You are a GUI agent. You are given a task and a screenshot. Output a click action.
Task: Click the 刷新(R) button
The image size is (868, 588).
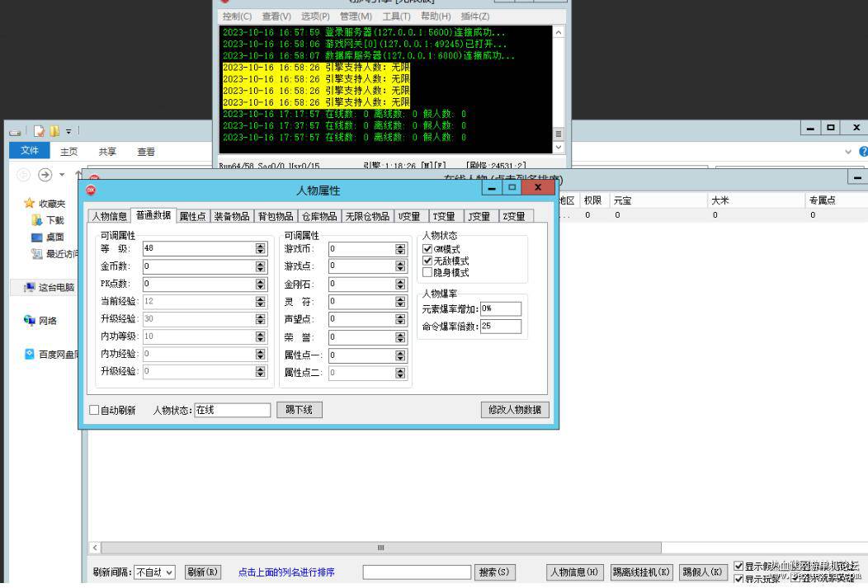202,572
